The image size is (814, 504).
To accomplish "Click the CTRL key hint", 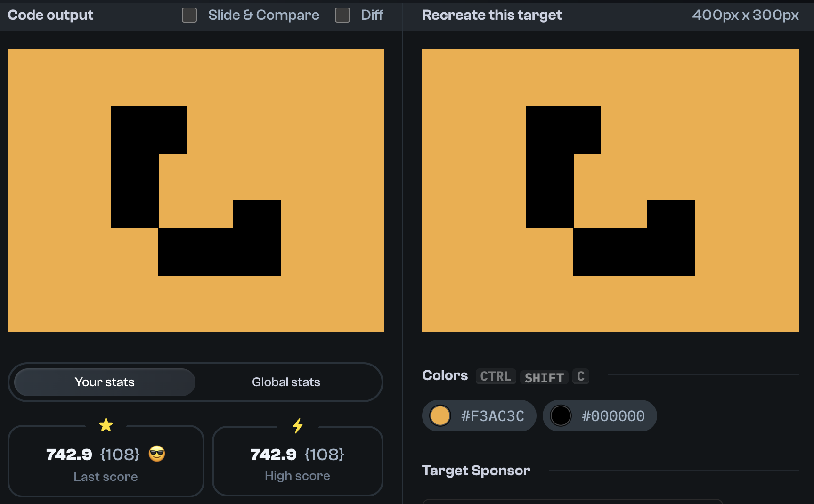I will 496,376.
